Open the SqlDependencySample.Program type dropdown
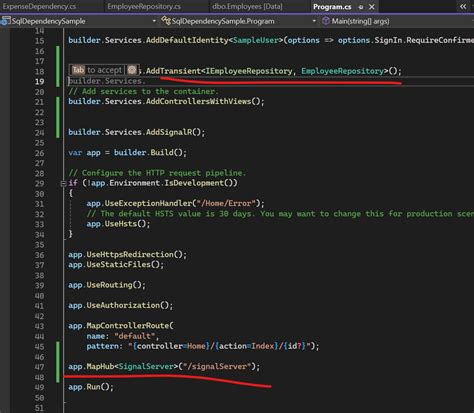The image size is (474, 413). coord(314,21)
